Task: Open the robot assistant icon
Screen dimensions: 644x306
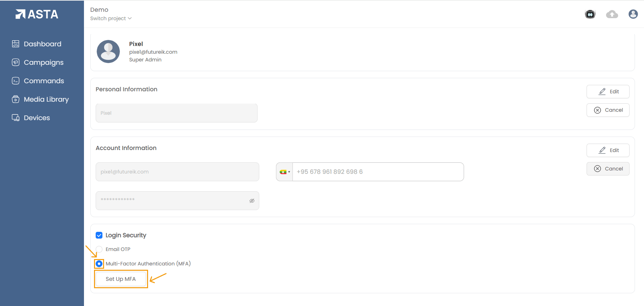Action: click(590, 14)
